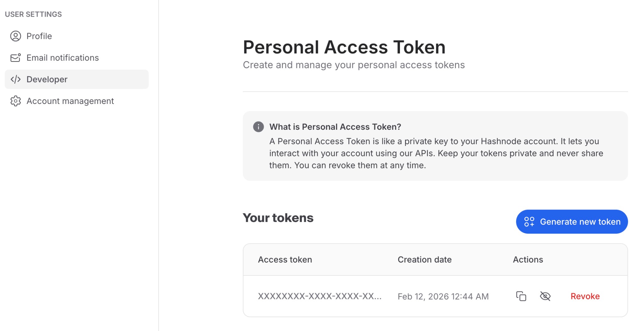Select the token creation date Feb 12, 2026
The image size is (644, 331).
[443, 296]
